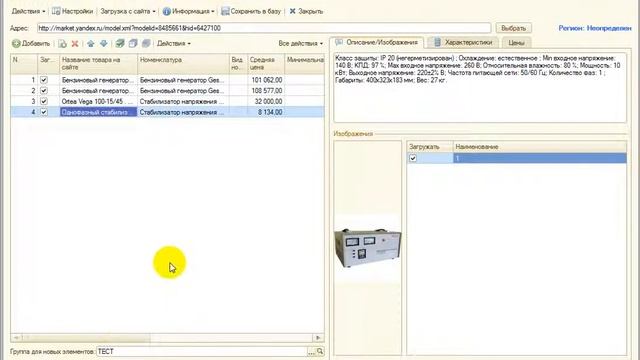Click the product description text box
640x360 pixels.
(480, 87)
